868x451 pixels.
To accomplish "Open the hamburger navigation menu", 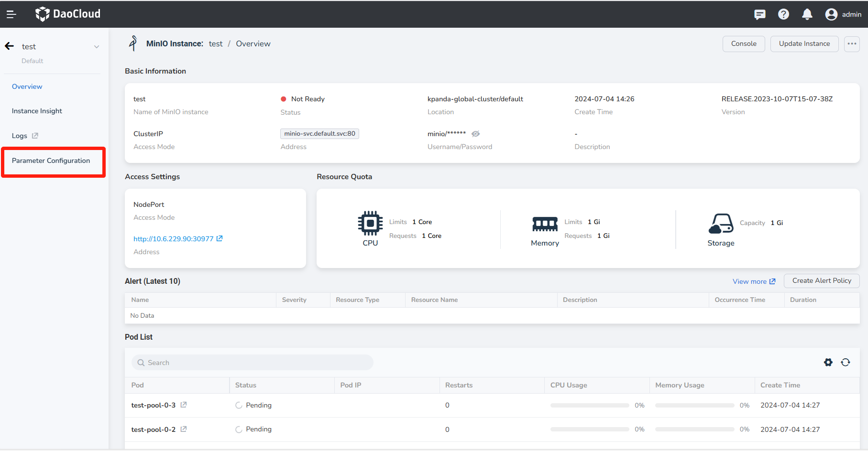I will [11, 14].
